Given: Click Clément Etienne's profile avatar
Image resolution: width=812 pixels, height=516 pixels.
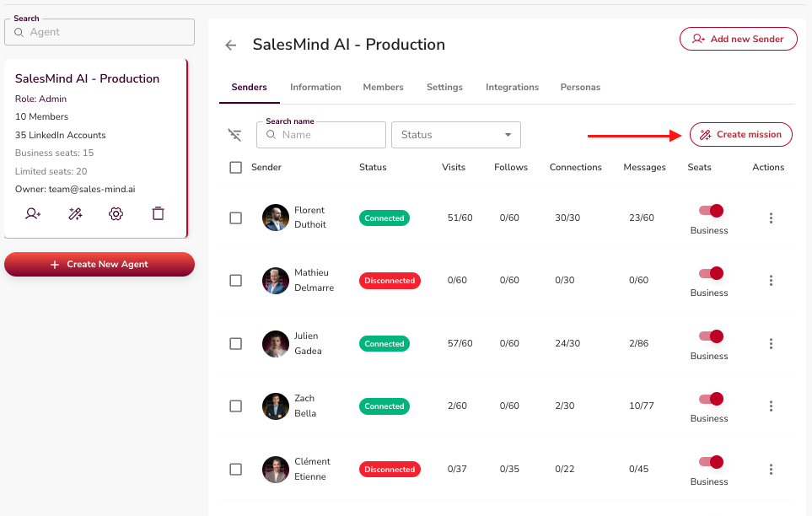Looking at the screenshot, I should tap(276, 470).
